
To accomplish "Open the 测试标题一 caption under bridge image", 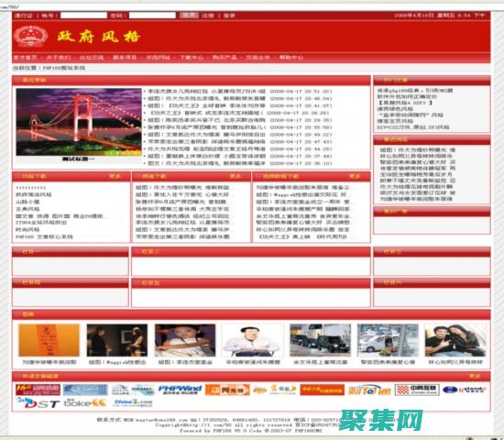I will point(79,159).
